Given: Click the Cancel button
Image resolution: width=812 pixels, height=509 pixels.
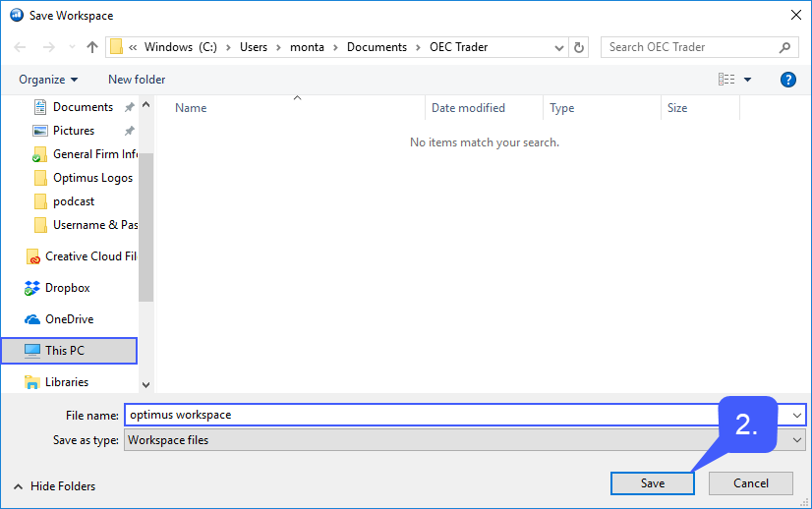Looking at the screenshot, I should click(x=751, y=483).
